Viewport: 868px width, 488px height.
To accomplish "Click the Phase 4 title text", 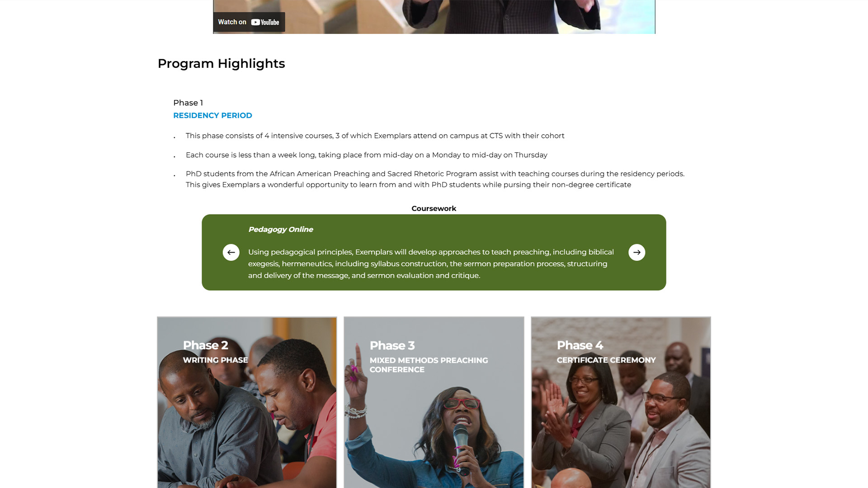I will click(580, 345).
